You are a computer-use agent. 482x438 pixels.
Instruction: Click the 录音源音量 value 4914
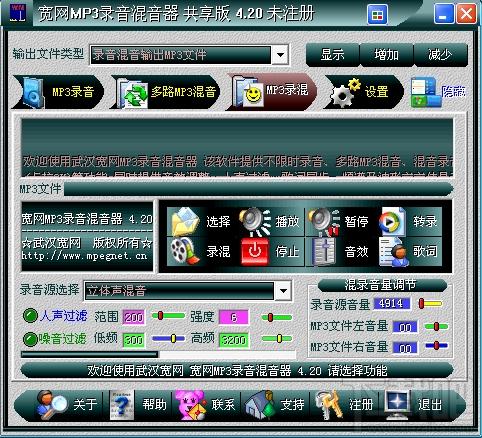[391, 303]
